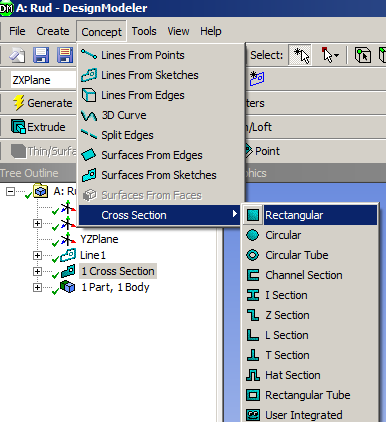Choose Lines From Points
Viewport: 386px width, 422px height.
point(162,55)
